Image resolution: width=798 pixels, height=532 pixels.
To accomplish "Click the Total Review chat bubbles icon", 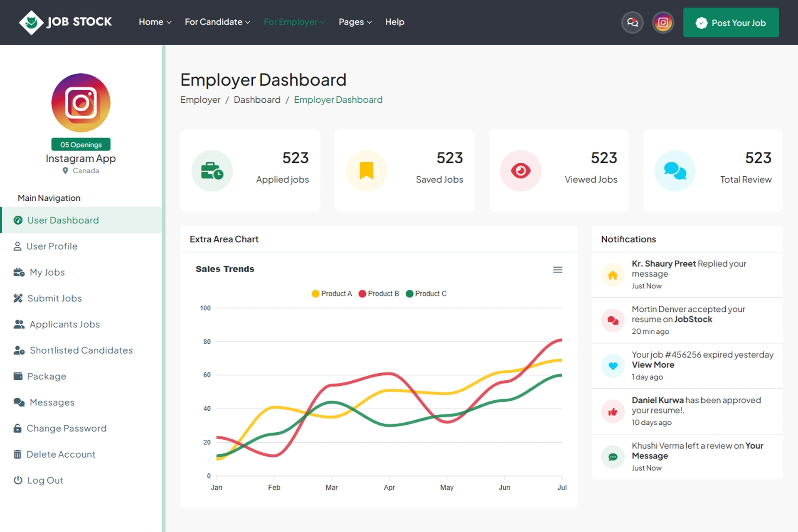I will pos(675,171).
